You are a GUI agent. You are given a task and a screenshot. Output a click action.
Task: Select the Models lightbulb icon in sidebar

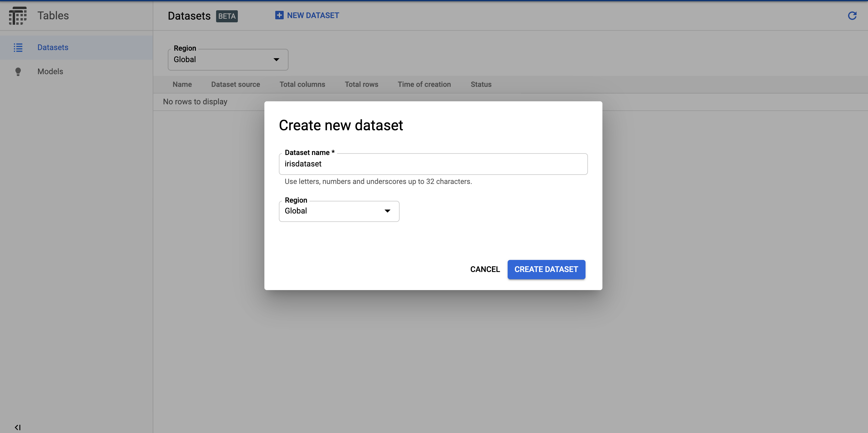click(x=18, y=71)
